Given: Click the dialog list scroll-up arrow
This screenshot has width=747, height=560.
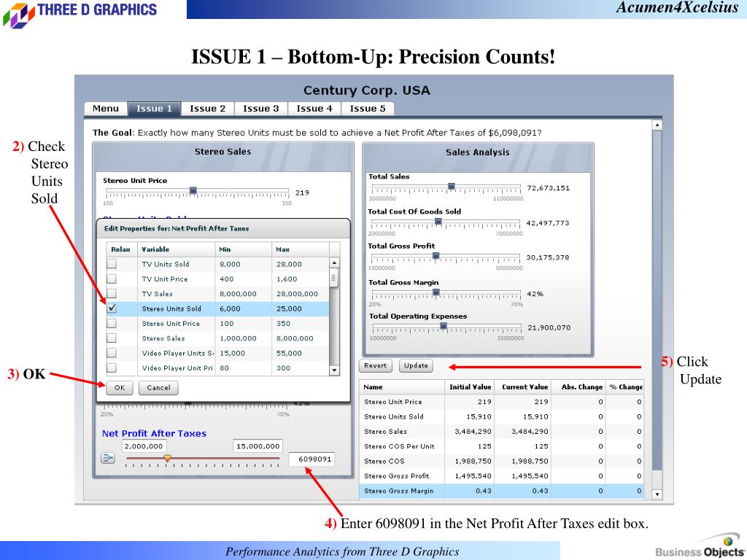Looking at the screenshot, I should click(x=334, y=262).
